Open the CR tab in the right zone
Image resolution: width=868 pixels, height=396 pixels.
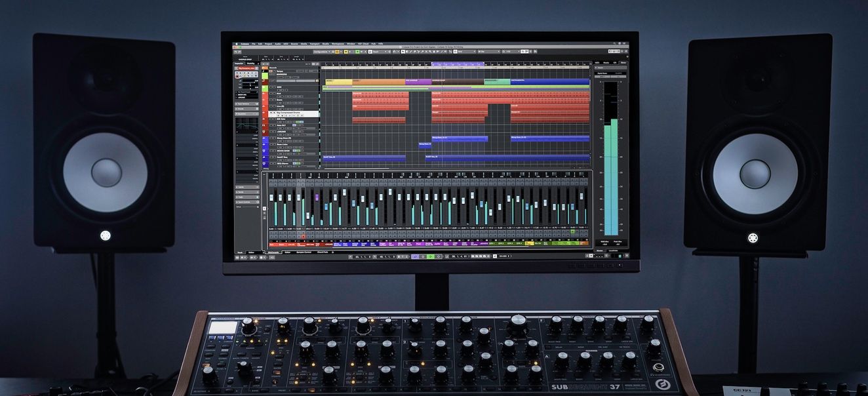[x=615, y=63]
